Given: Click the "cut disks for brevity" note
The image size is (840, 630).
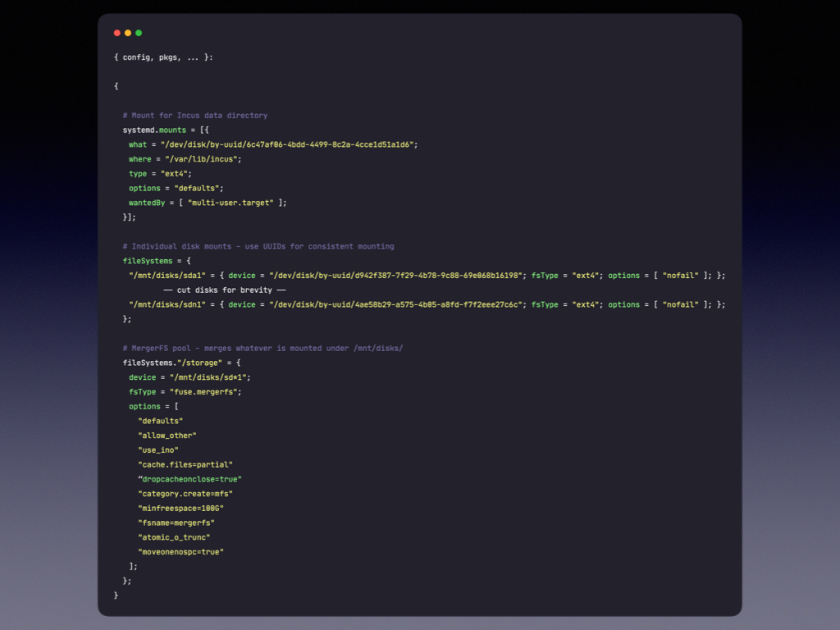Looking at the screenshot, I should pyautogui.click(x=225, y=290).
